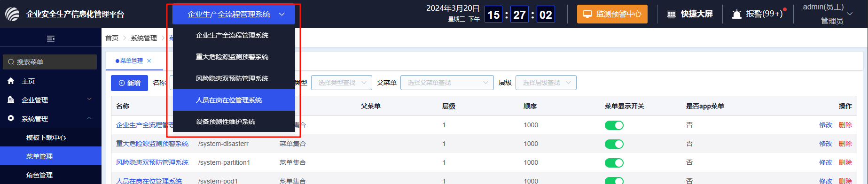Screen dimensions: 868x184
Task: Click the 新增 button
Action: point(129,83)
